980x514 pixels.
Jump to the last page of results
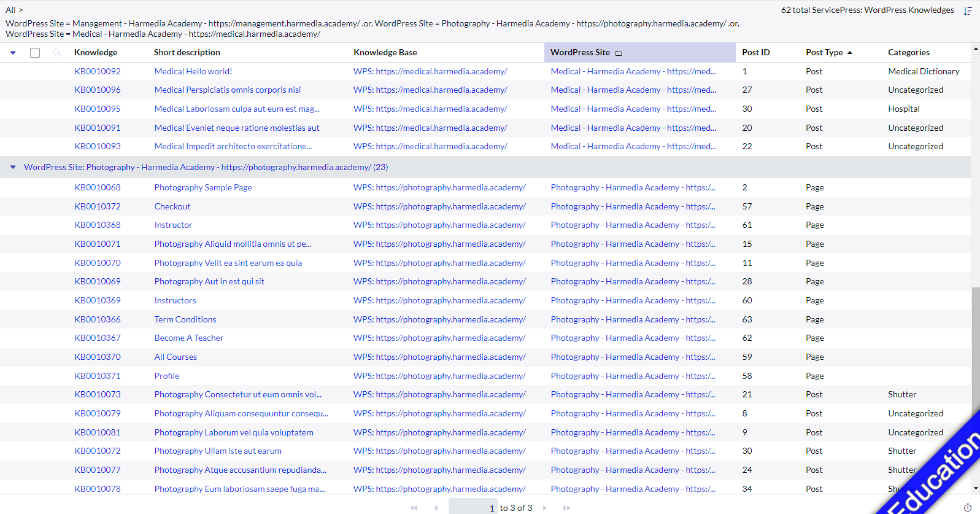point(566,508)
